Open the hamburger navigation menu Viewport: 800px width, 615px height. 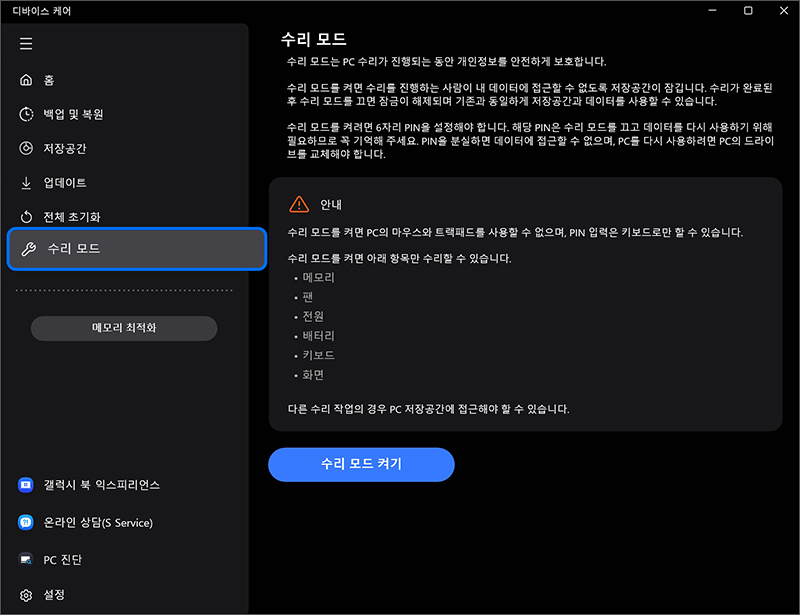coord(26,44)
